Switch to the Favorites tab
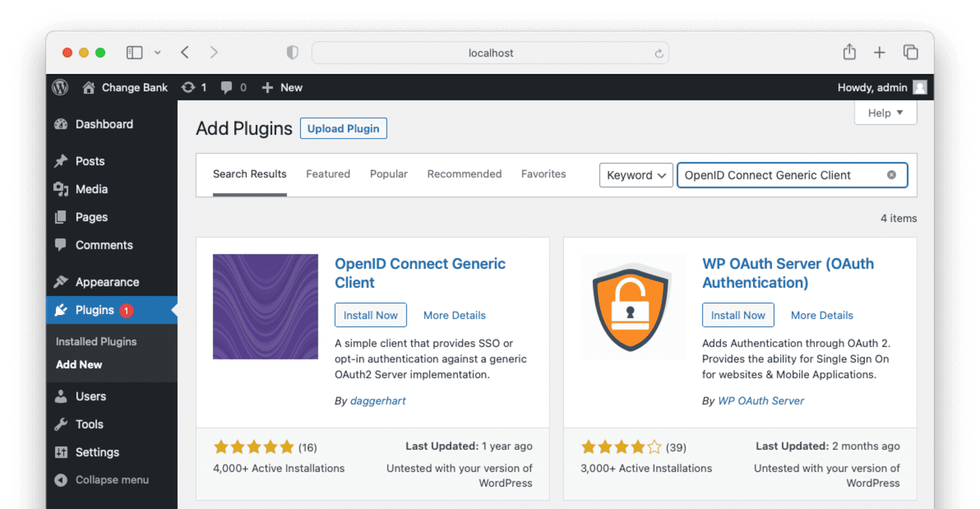The width and height of the screenshot is (980, 509). tap(544, 174)
